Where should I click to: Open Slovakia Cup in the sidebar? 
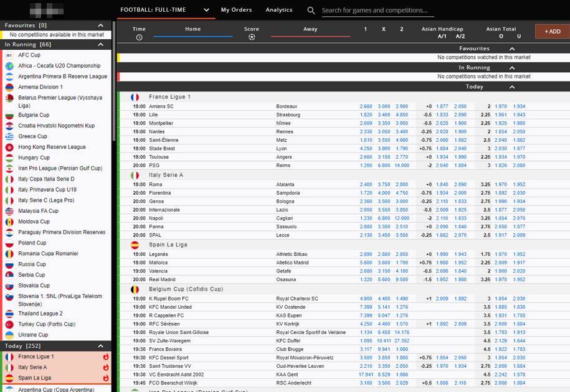click(x=34, y=286)
